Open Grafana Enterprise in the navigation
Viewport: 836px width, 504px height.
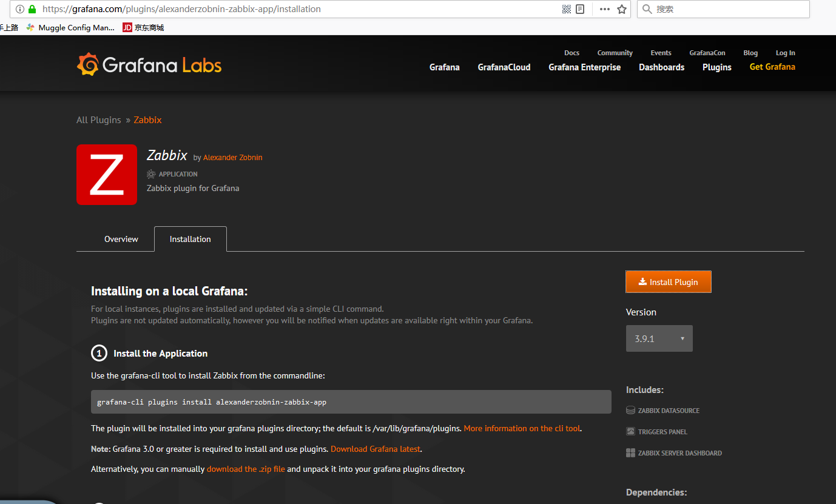click(585, 67)
